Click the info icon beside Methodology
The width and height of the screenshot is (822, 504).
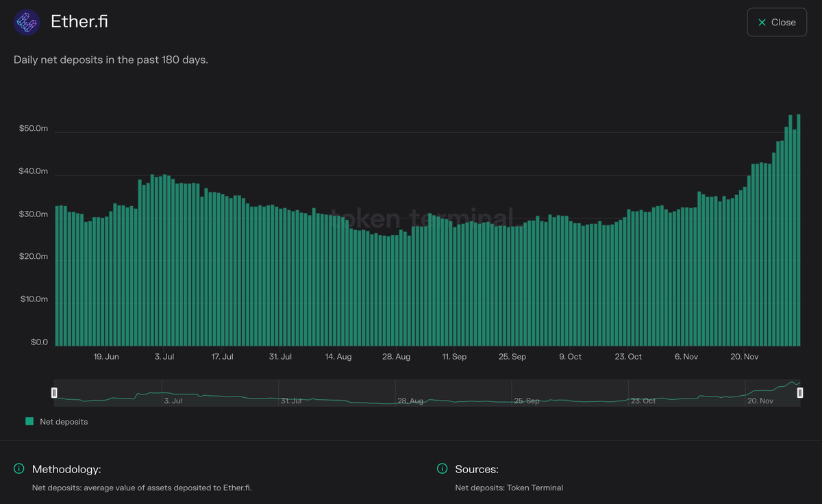[18, 468]
